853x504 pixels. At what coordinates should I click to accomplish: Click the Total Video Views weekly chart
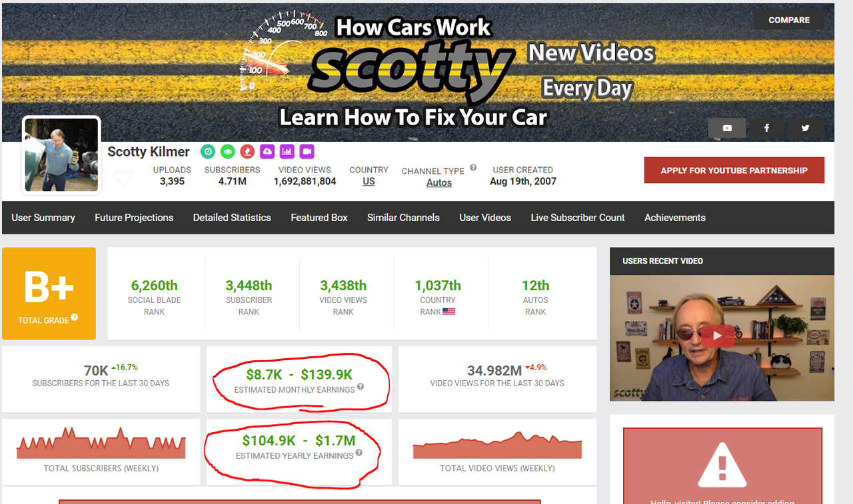tap(497, 445)
